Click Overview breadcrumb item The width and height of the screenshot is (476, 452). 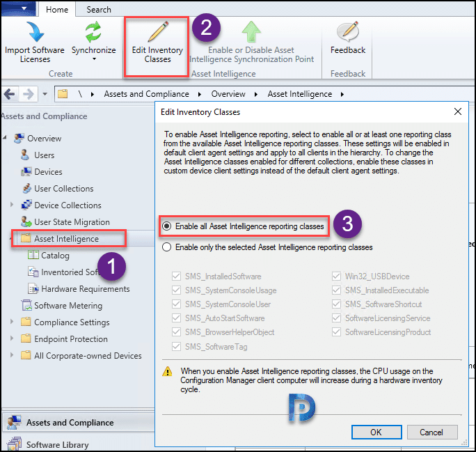point(228,94)
